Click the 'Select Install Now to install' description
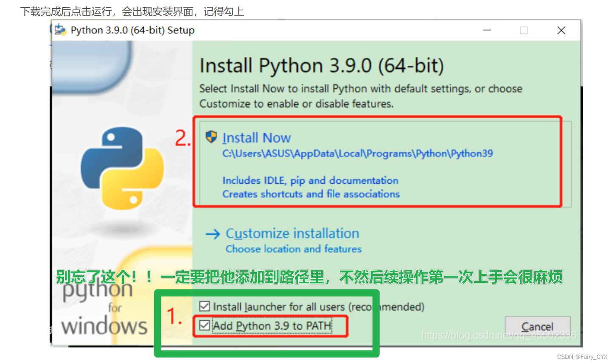The image size is (614, 364). [361, 96]
